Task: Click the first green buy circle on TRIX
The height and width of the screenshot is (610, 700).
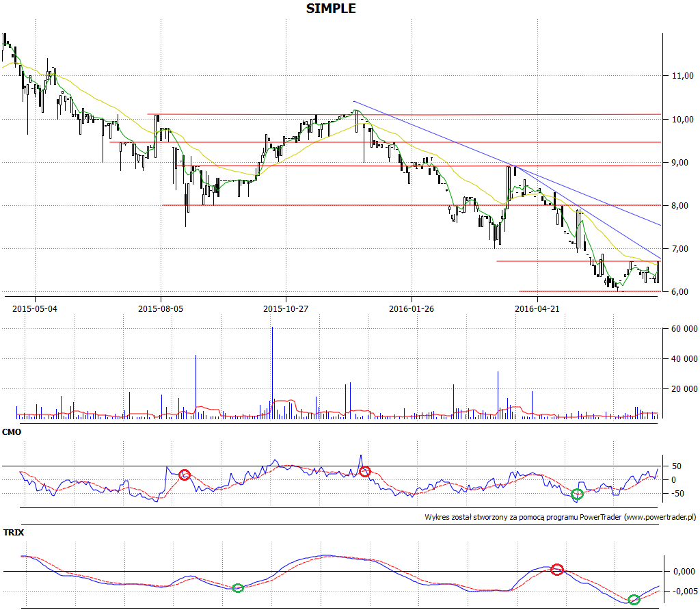Action: tap(238, 588)
